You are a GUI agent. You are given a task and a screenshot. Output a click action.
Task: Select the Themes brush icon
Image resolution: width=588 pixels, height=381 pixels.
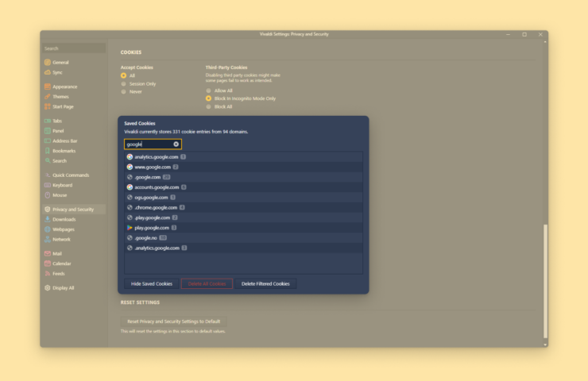[x=47, y=97]
